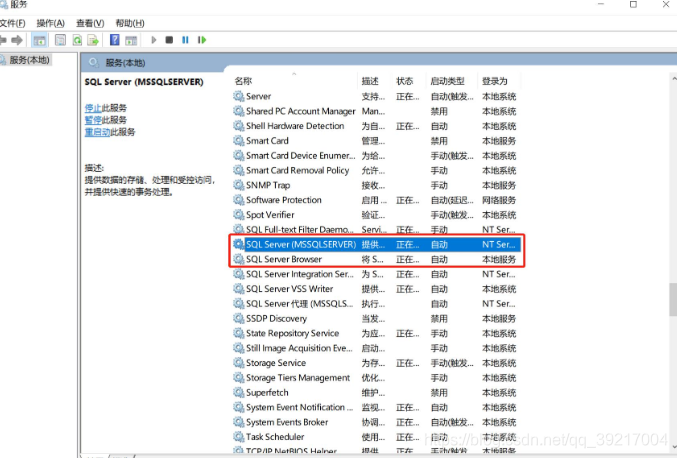Open the 文件(F) menu
This screenshot has height=458, width=677.
(x=12, y=23)
